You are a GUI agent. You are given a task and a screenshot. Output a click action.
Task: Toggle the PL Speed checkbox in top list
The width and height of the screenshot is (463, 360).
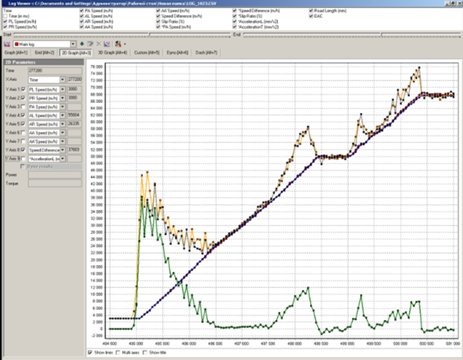pos(5,21)
